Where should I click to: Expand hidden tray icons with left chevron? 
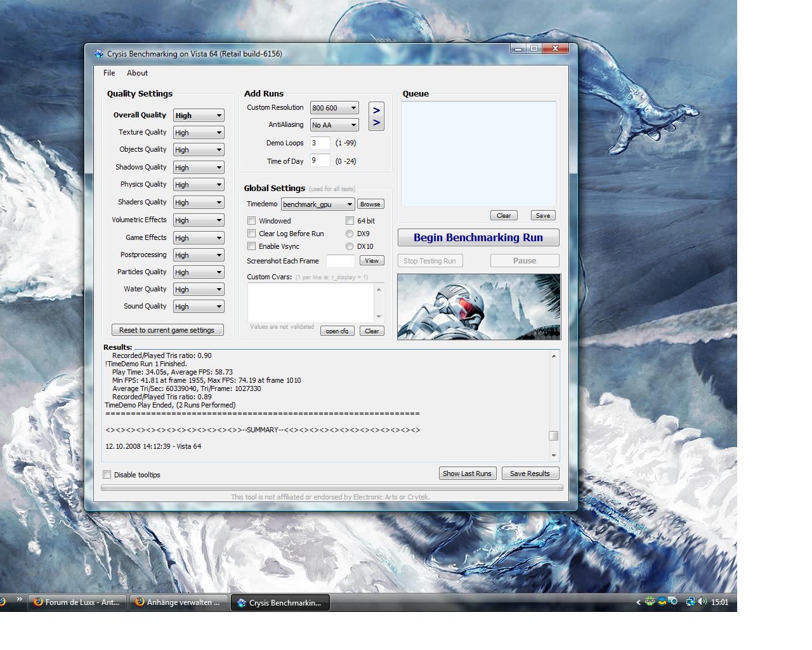point(638,602)
